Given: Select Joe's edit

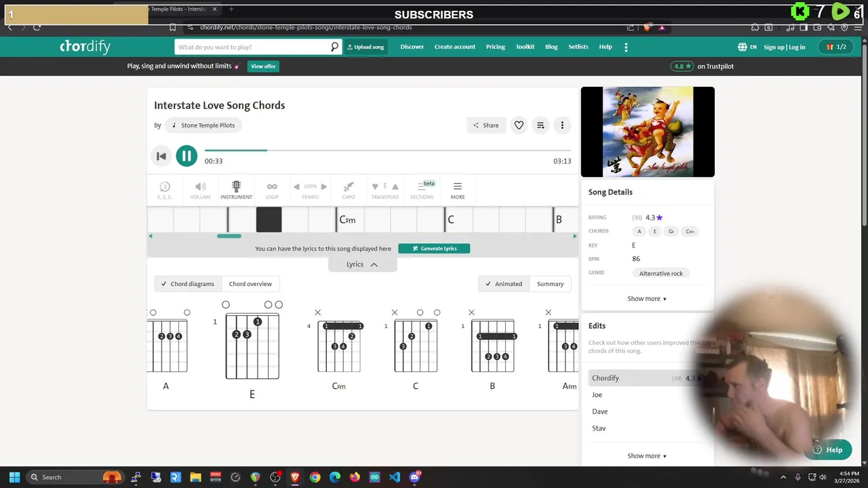Looking at the screenshot, I should coord(597,394).
